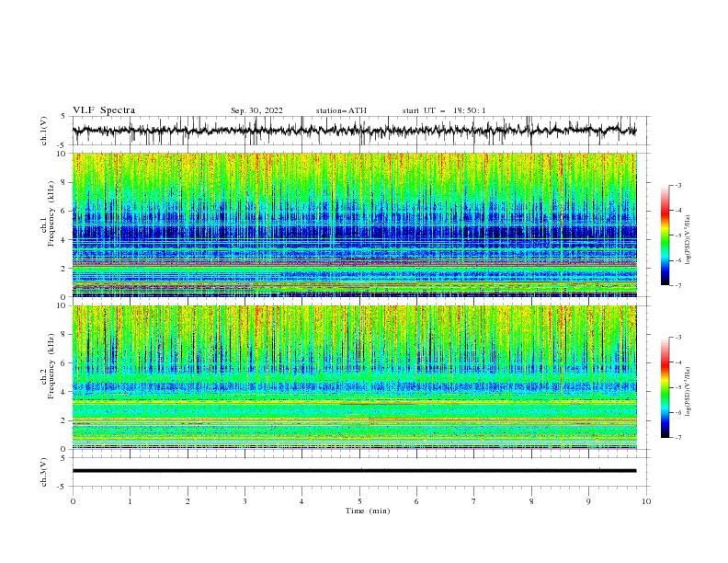Click the ch.2 PSD color scale bar

[x=665, y=387]
